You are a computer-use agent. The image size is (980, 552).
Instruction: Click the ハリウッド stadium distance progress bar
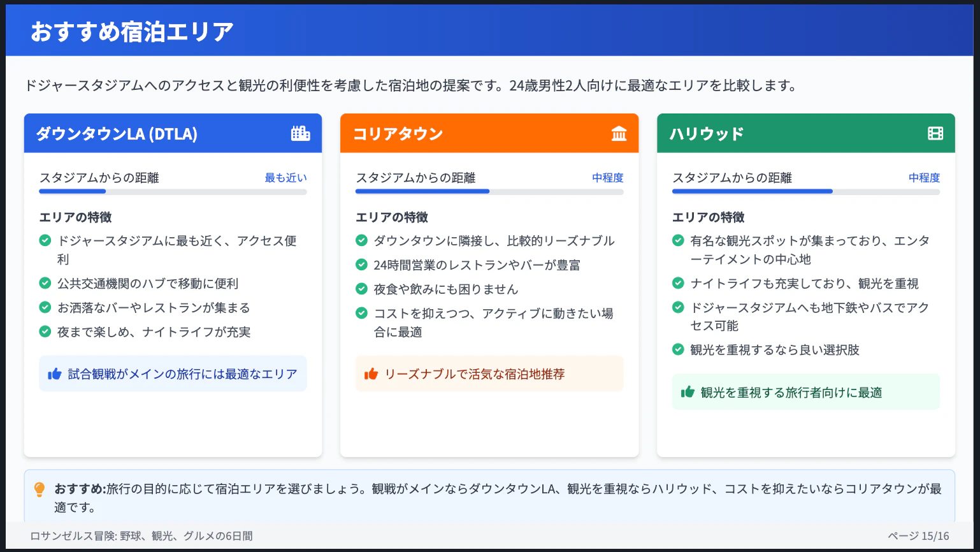tap(806, 191)
